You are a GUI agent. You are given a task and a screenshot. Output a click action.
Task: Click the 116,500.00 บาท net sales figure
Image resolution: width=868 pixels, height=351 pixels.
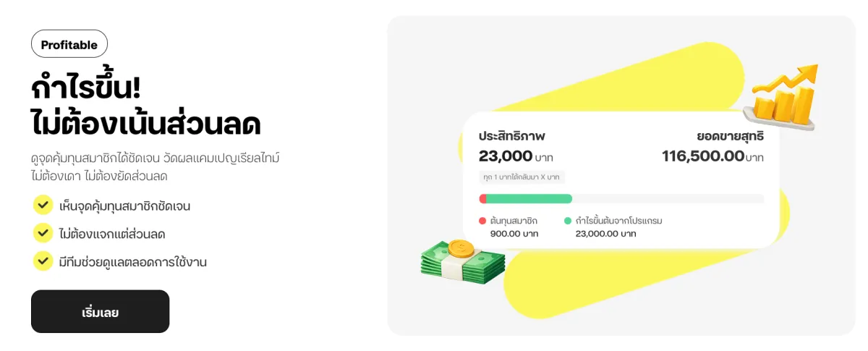(x=712, y=156)
